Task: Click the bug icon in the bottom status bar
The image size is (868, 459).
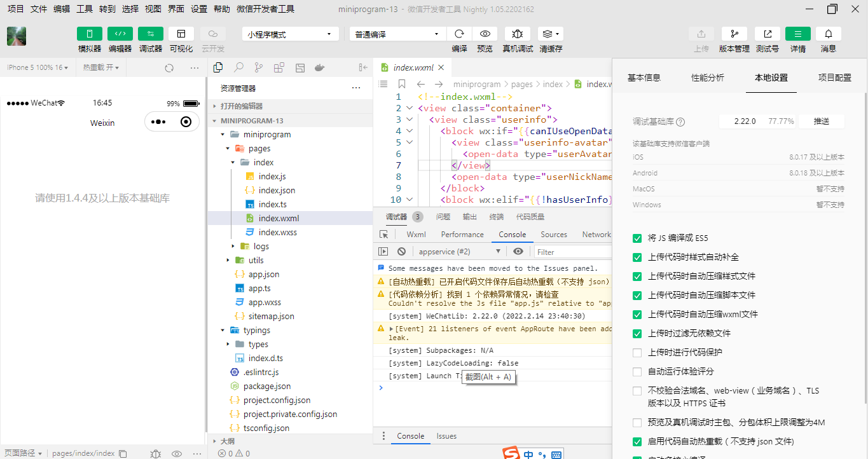Action: click(156, 453)
